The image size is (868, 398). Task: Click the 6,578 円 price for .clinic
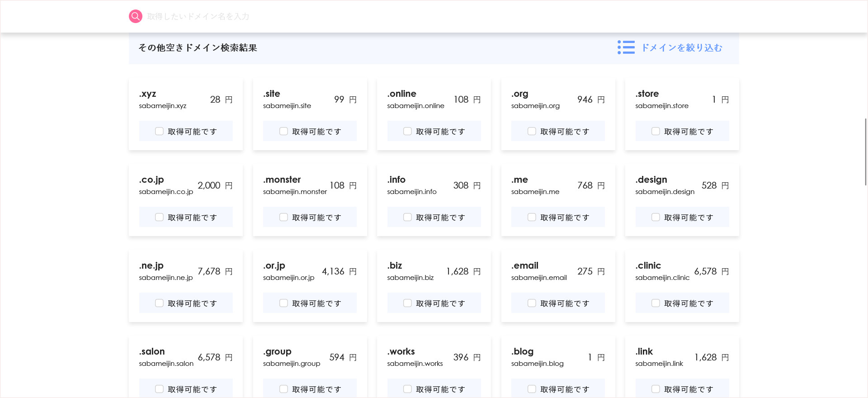click(712, 271)
